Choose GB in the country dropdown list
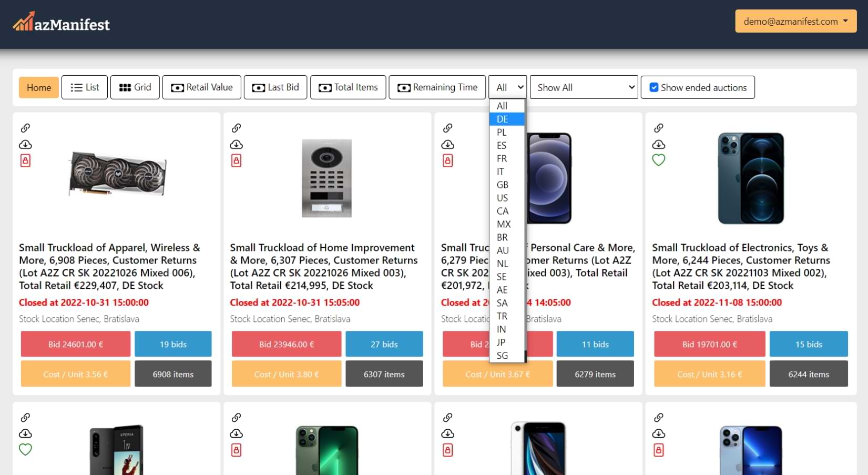 503,185
